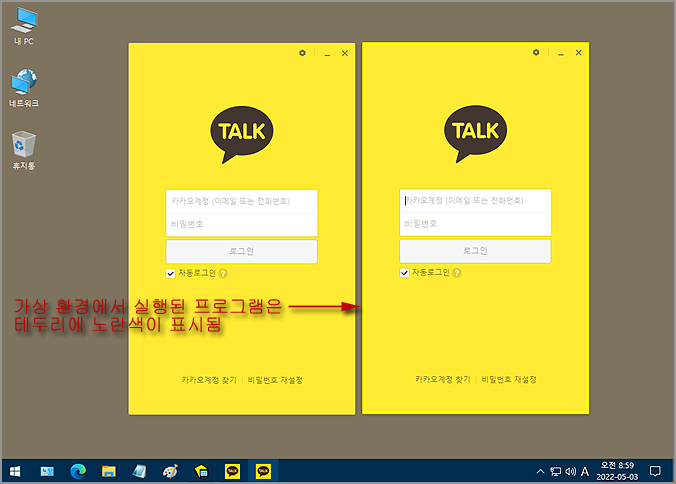Open Microsoft Edge from the taskbar
676x484 pixels.
click(x=78, y=472)
